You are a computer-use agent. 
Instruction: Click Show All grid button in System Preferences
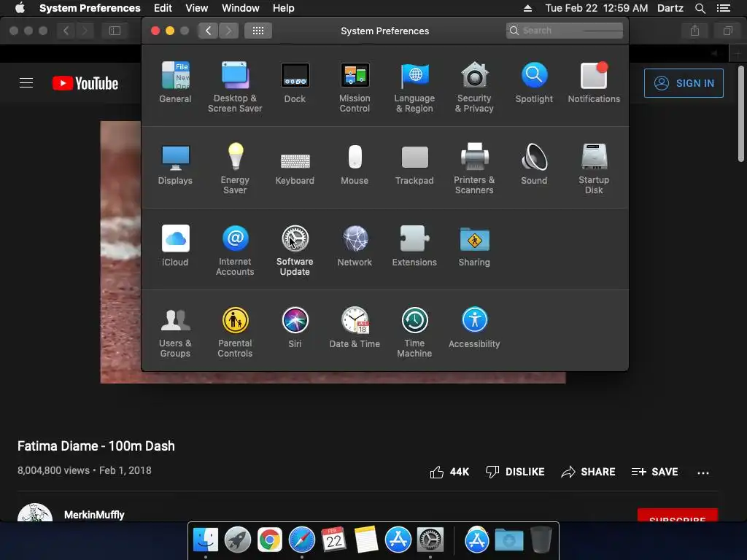coord(258,31)
